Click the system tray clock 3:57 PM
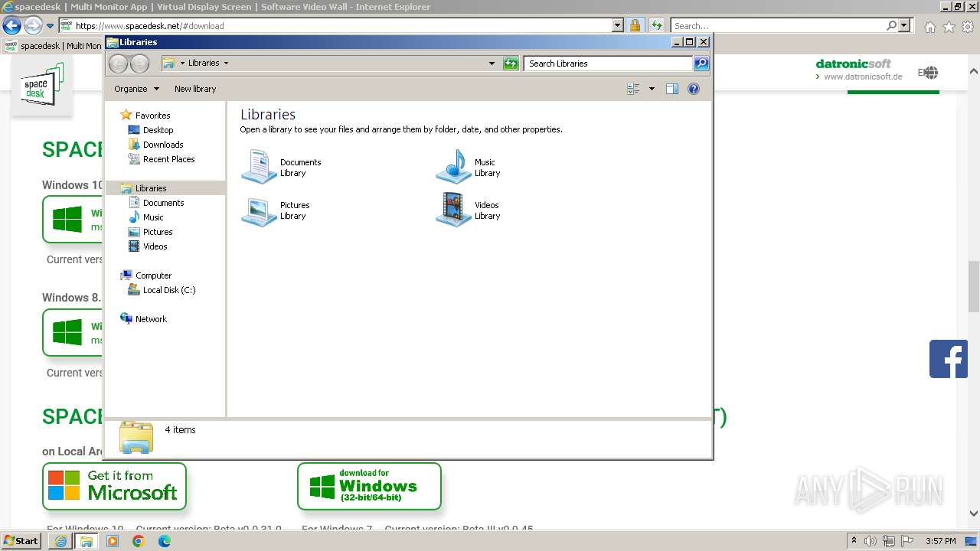Image resolution: width=980 pixels, height=551 pixels. pyautogui.click(x=940, y=541)
